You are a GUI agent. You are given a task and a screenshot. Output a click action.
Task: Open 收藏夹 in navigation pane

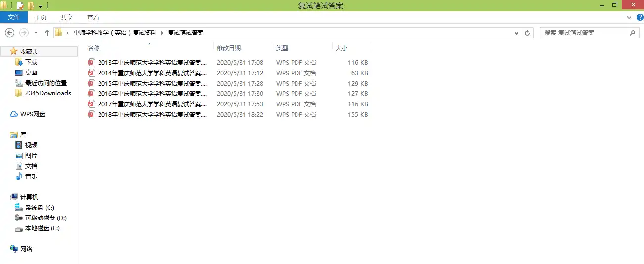pyautogui.click(x=29, y=51)
